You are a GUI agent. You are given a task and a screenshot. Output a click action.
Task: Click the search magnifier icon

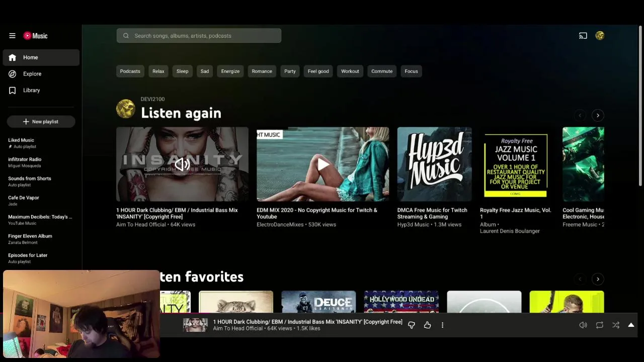pos(126,36)
